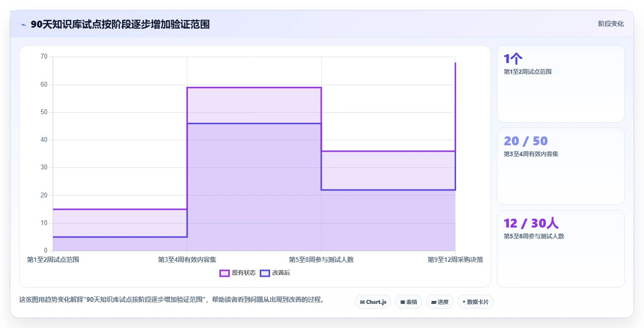Click the trend icon beside the title
Image resolution: width=644 pixels, height=328 pixels.
[x=23, y=25]
